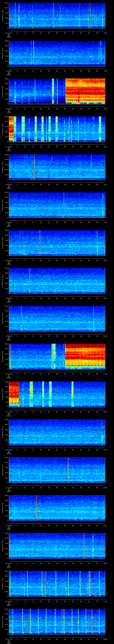Image resolution: width=114 pixels, height=644 pixels.
Task: Click the spectrogram panel starting at 23:01:00
Action: (57, 16)
